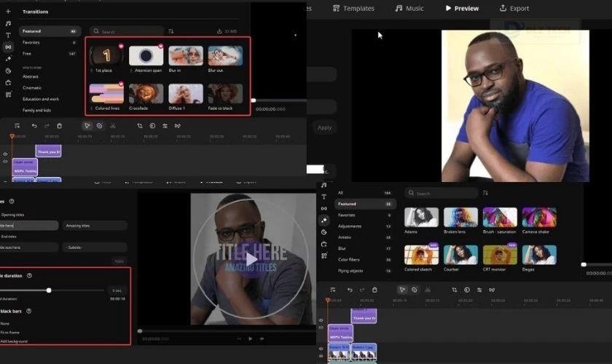Open the more tools grid icon in effects panel sidebar
This screenshot has height=364, width=612.
pyautogui.click(x=324, y=256)
